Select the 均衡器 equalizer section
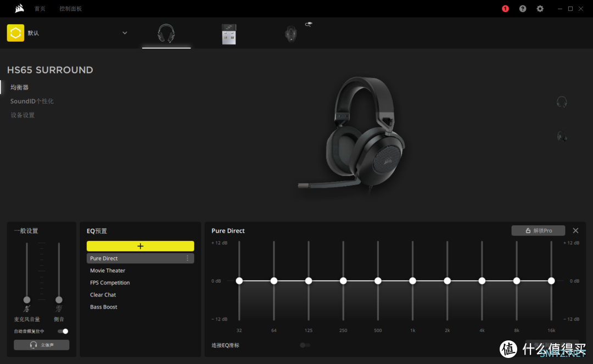This screenshot has height=364, width=593. [x=20, y=87]
